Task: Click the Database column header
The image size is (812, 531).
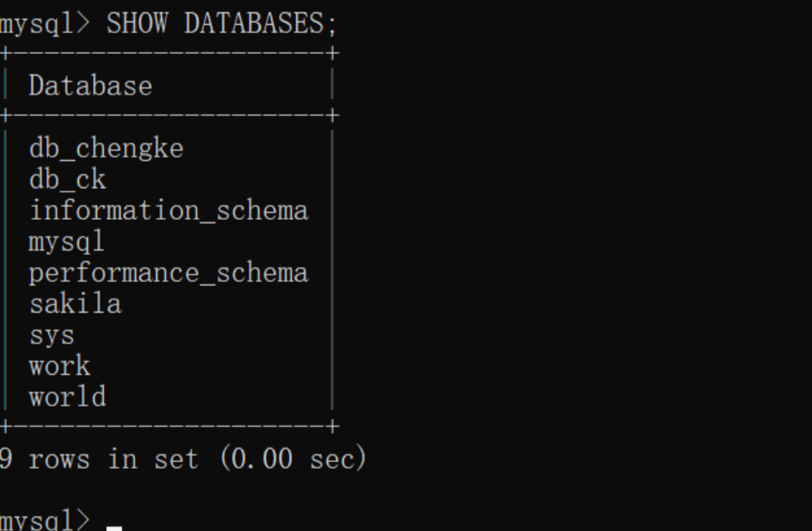Action: point(90,85)
